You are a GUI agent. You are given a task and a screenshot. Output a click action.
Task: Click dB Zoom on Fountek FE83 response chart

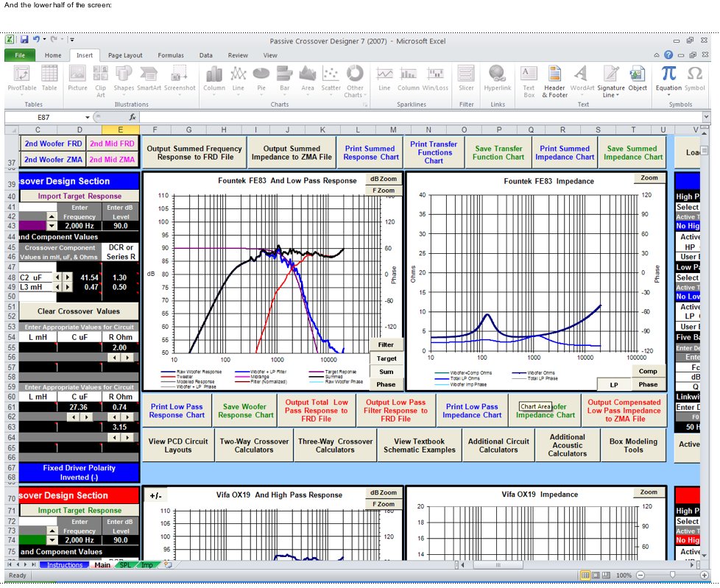pos(384,179)
